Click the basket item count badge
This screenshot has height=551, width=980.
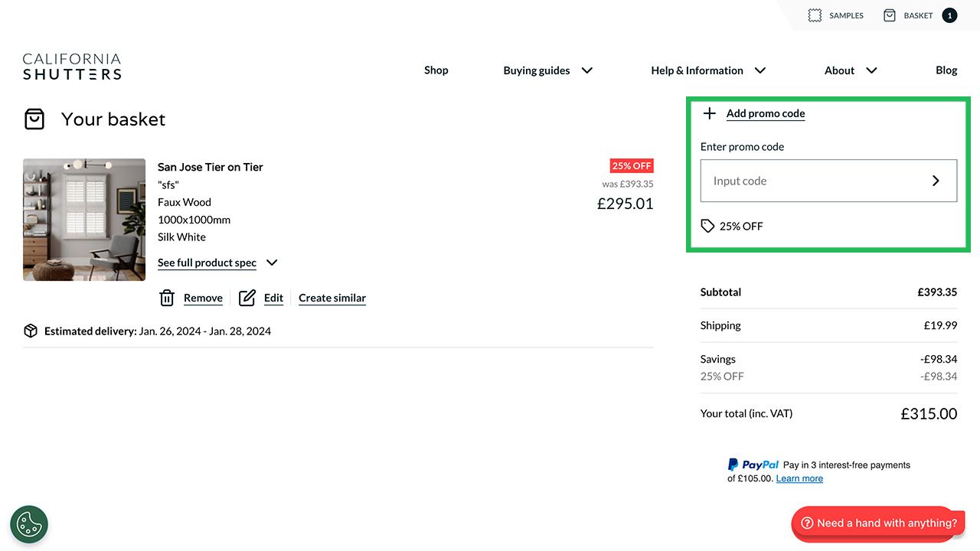[x=949, y=15]
